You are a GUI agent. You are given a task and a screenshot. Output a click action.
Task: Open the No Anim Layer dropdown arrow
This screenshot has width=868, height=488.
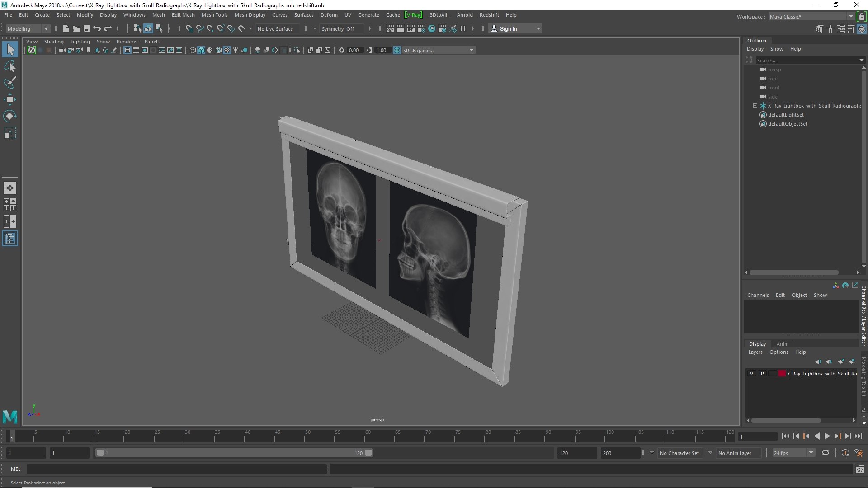(x=710, y=453)
